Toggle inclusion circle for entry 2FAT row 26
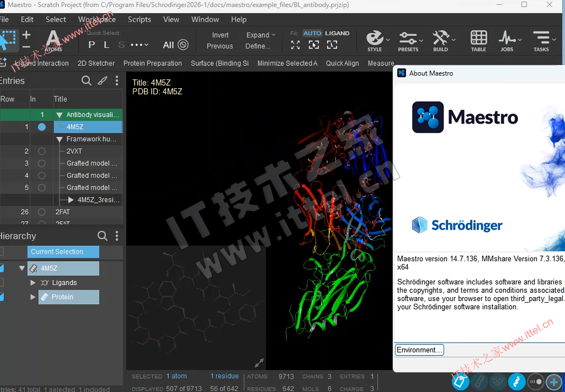Viewport: 565px width, 392px height. 42,212
